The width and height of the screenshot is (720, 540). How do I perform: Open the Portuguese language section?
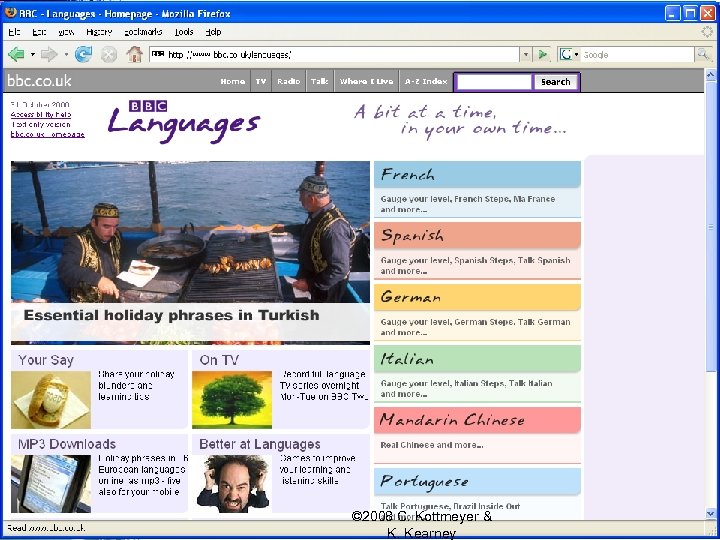pos(477,481)
